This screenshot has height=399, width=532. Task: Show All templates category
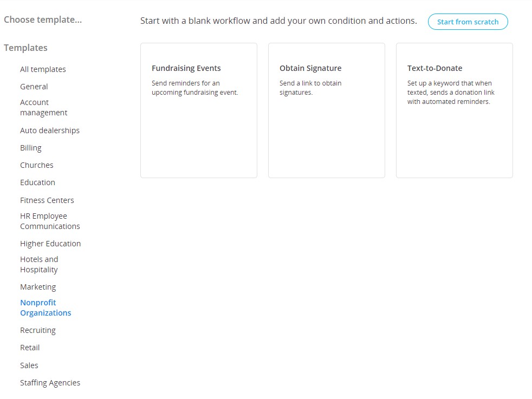pyautogui.click(x=43, y=69)
